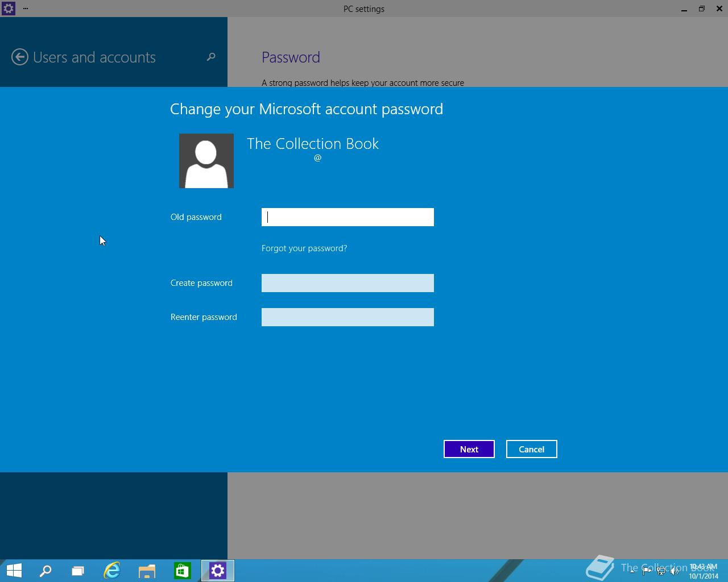Click the account avatar picture
This screenshot has height=582, width=728.
206,161
